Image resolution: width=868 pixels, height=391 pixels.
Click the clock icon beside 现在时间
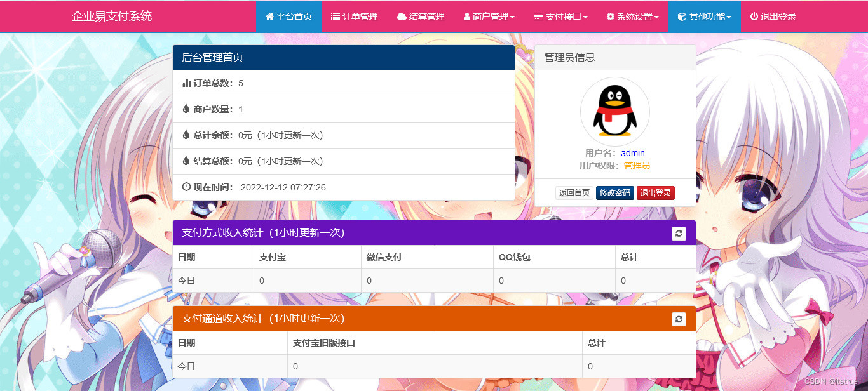(187, 187)
